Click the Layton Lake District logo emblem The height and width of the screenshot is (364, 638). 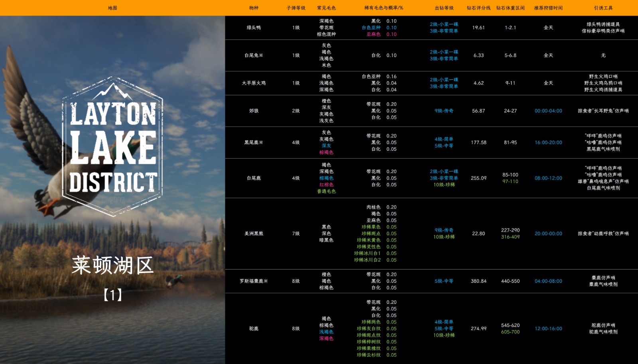[112, 147]
